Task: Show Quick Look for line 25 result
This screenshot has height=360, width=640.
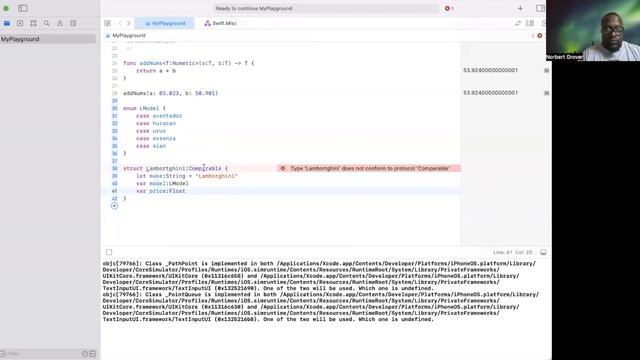Action: pyautogui.click(x=546, y=71)
